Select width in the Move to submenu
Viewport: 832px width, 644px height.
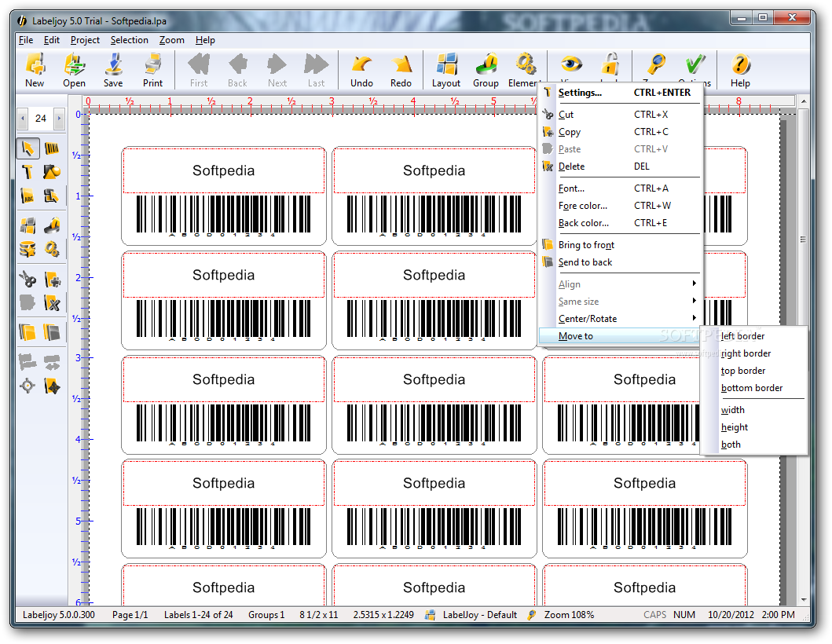click(x=753, y=410)
